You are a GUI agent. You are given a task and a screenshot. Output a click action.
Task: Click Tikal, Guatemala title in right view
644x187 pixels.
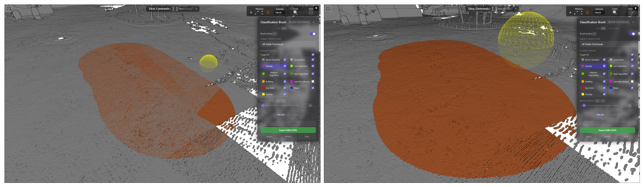click(479, 9)
